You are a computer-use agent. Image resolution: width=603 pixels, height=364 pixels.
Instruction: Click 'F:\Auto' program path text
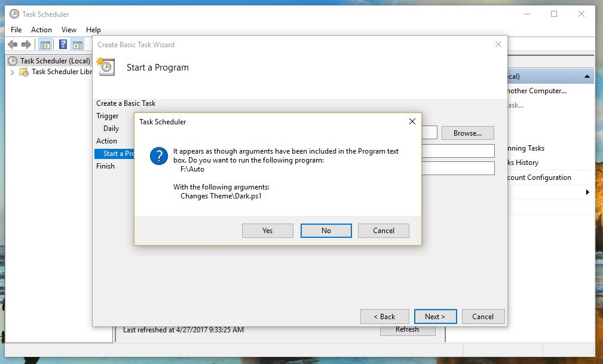192,169
